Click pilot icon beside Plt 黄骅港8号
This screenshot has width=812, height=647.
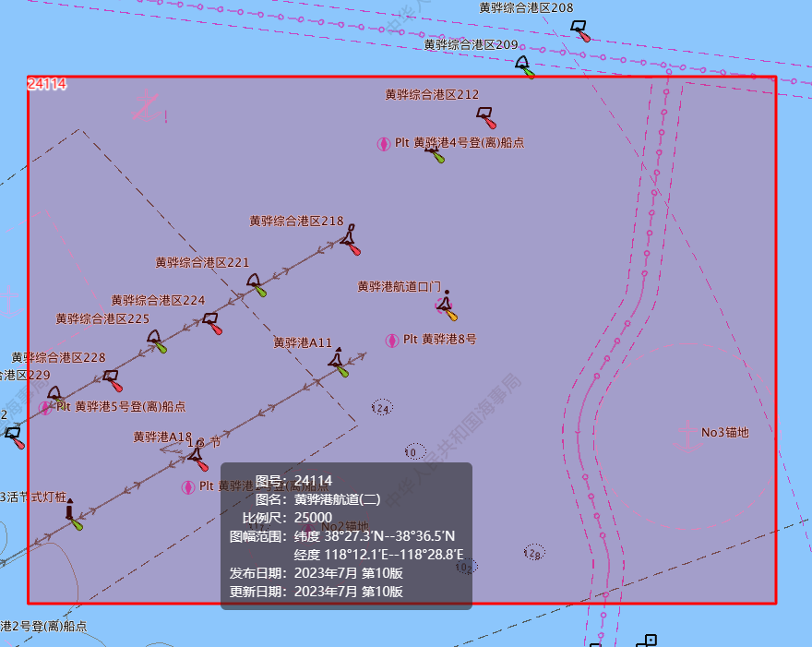point(392,341)
